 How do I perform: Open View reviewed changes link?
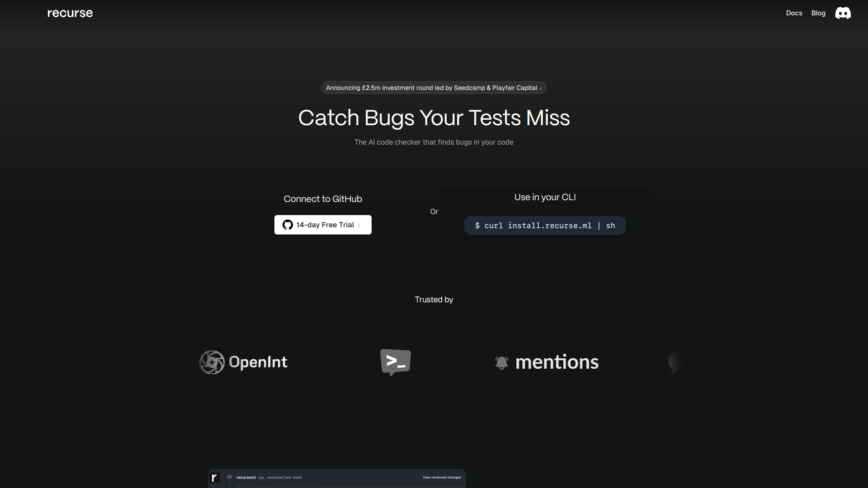(442, 477)
